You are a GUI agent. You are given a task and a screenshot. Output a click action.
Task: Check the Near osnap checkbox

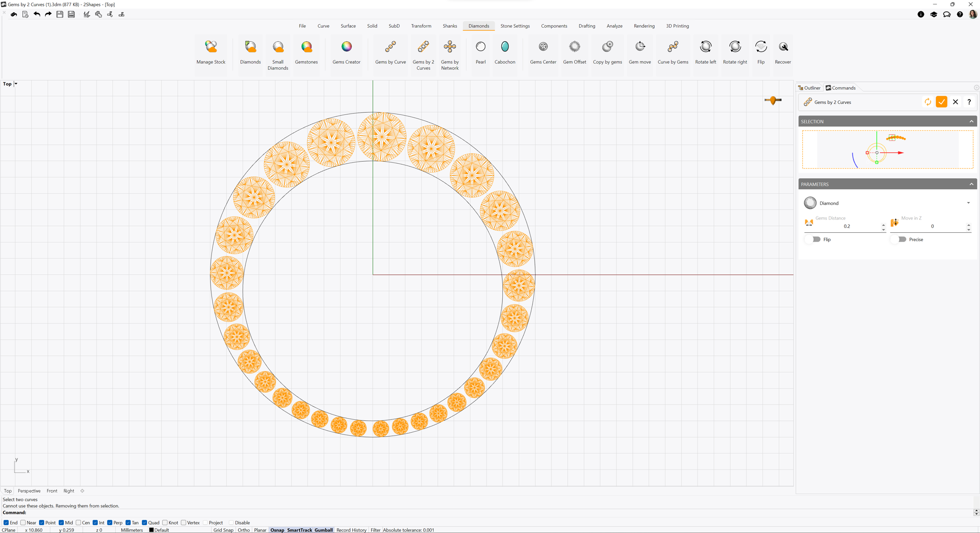(23, 523)
